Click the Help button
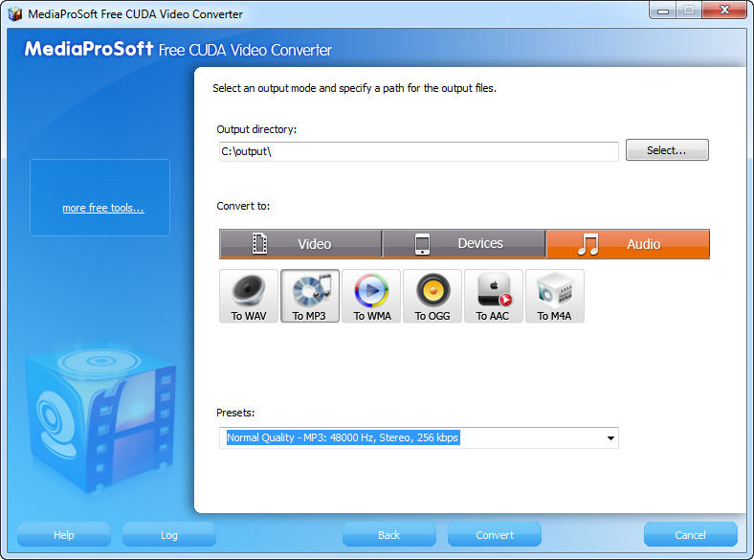Screen dimensions: 754x560 [x=64, y=535]
